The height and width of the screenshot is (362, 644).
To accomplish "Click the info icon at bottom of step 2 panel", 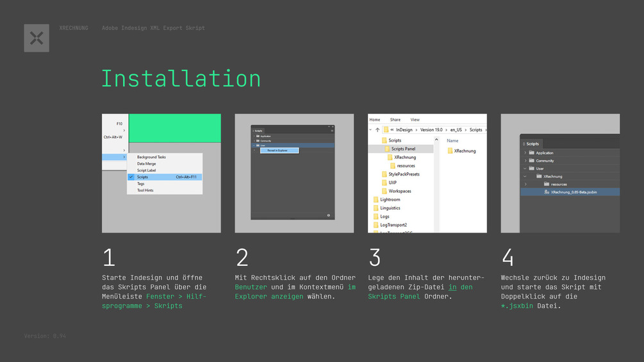I will [x=329, y=215].
